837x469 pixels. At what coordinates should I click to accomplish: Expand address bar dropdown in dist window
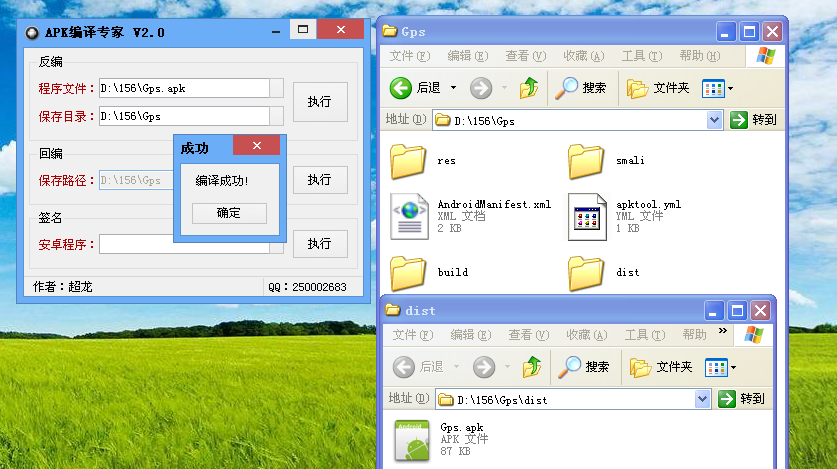tap(703, 399)
